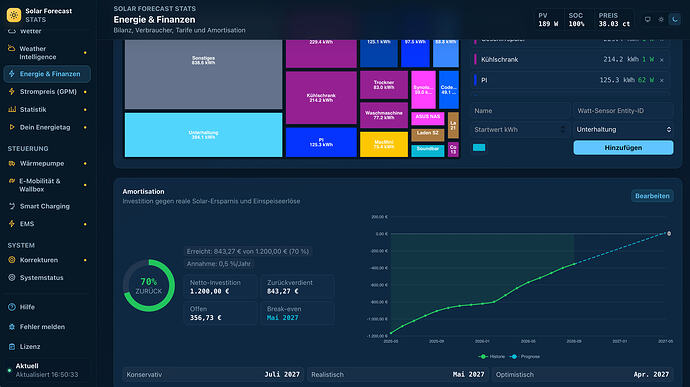Viewport: 690px width, 387px height.
Task: Click the Startwert kWh stepper arrows
Action: tap(563, 129)
